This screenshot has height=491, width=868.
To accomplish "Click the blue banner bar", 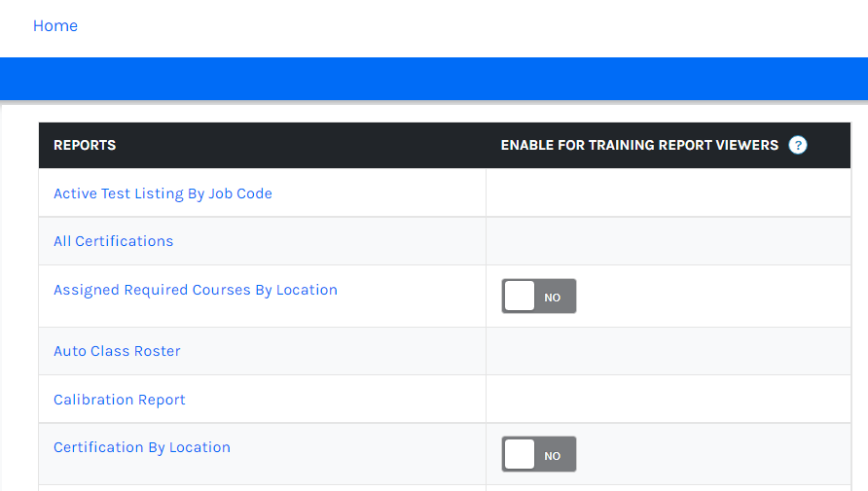I will click(434, 79).
